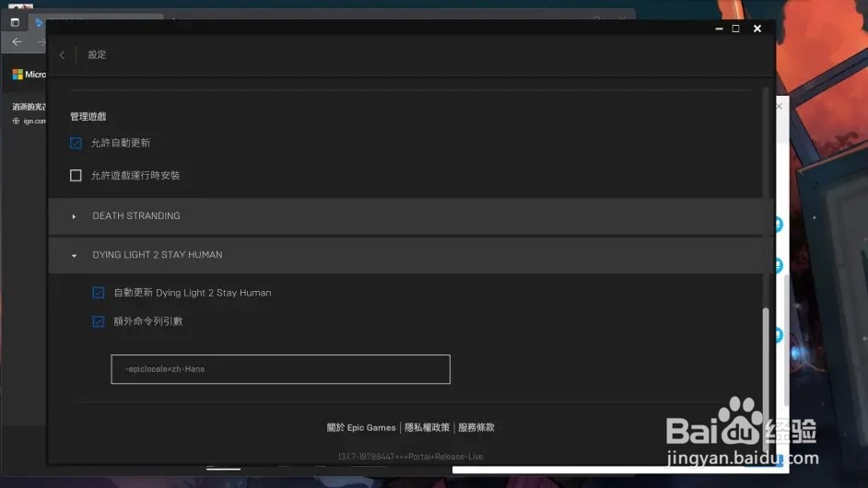Click the 設定 title text
The height and width of the screenshot is (488, 868).
click(97, 54)
